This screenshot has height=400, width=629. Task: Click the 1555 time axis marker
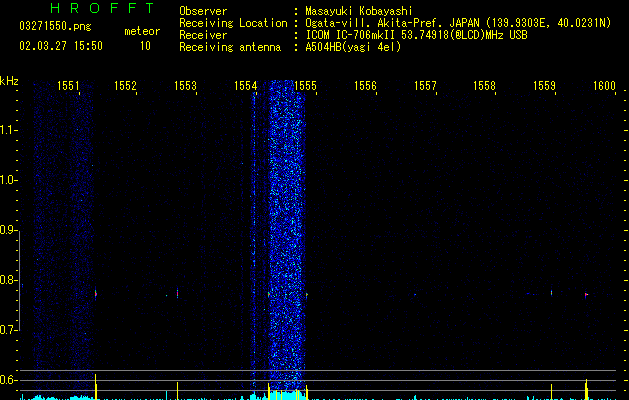[305, 85]
